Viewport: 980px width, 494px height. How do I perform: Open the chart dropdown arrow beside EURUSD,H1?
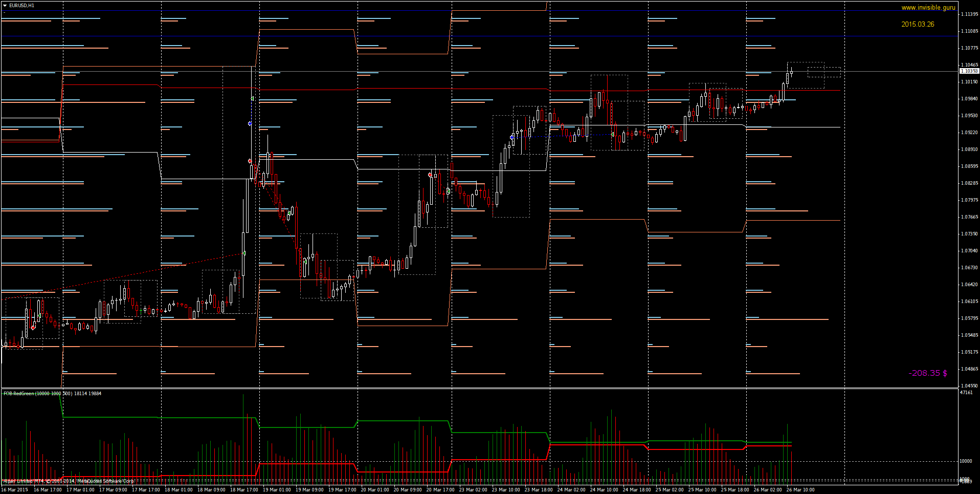coord(5,6)
